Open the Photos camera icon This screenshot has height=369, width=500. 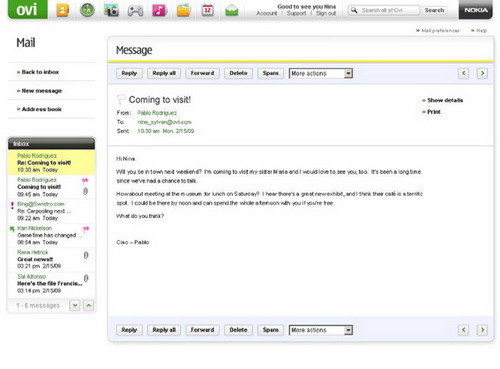coord(111,10)
